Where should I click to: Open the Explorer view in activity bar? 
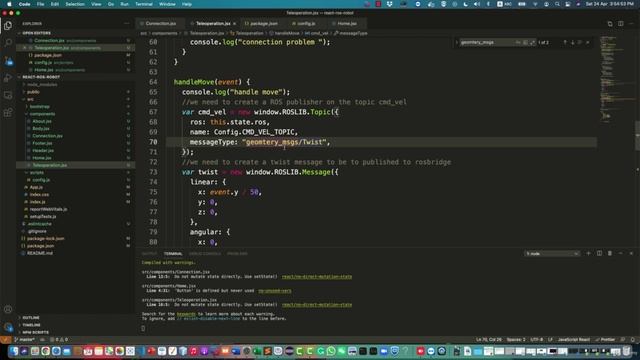(8, 26)
